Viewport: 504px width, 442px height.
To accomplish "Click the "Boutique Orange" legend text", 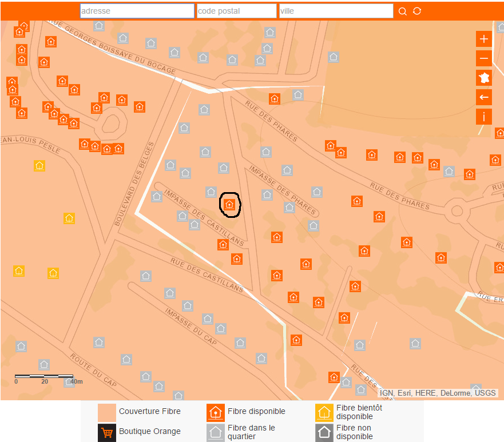I will click(x=150, y=431).
